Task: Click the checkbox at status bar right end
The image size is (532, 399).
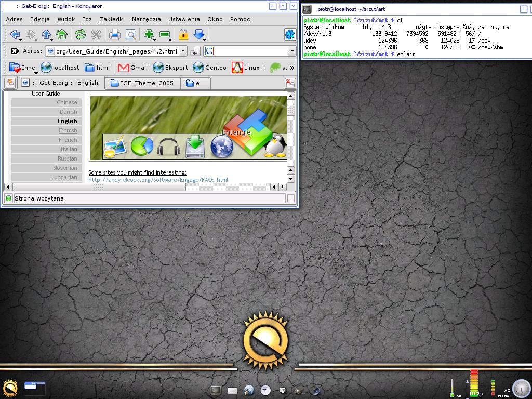Action: pos(291,198)
